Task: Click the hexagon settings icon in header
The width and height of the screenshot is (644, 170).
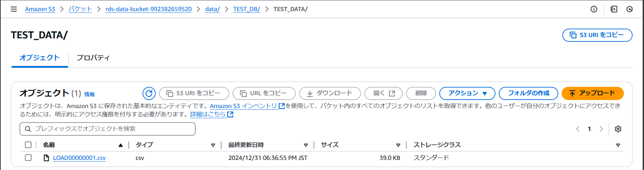Action: click(630, 9)
